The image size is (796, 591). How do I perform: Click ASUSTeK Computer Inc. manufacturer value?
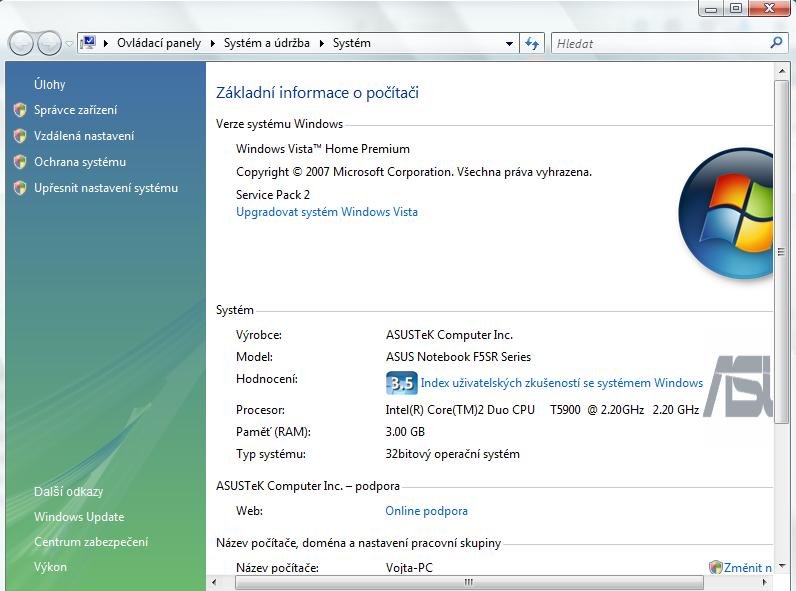[449, 335]
